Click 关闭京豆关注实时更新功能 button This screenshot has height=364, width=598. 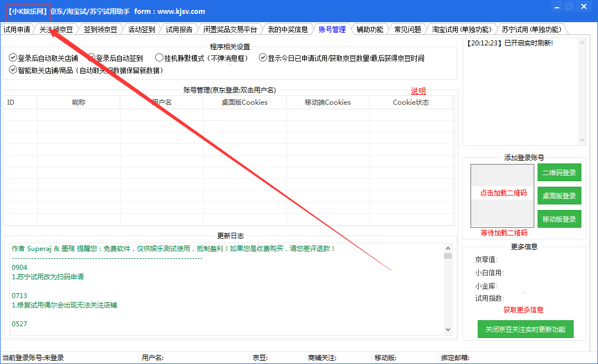(525, 329)
